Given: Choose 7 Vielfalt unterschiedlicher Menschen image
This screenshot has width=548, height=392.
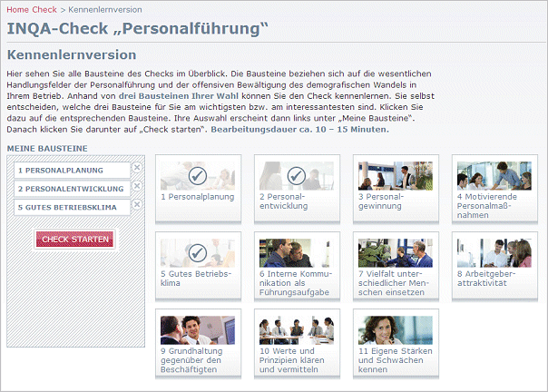Looking at the screenshot, I should 396,253.
